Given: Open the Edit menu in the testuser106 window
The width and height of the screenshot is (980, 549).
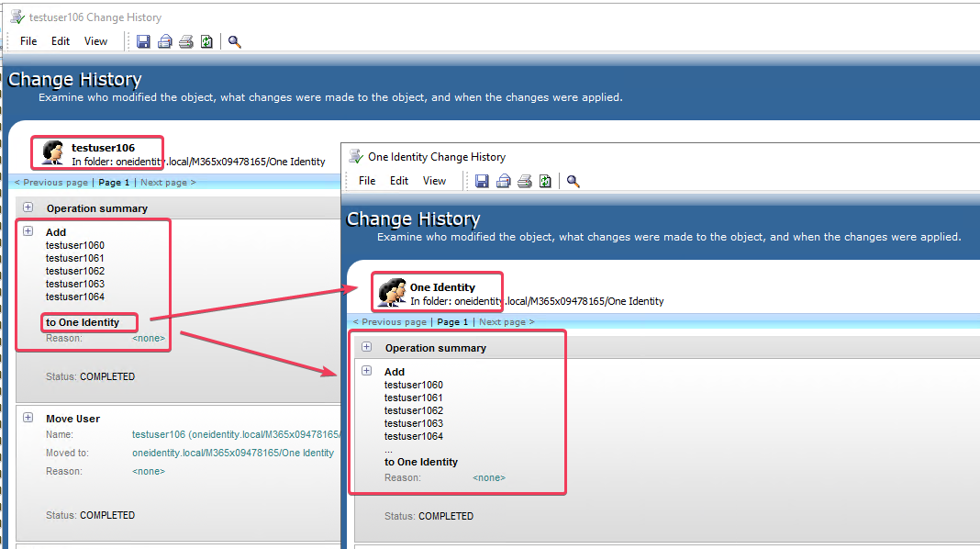Looking at the screenshot, I should pos(61,41).
